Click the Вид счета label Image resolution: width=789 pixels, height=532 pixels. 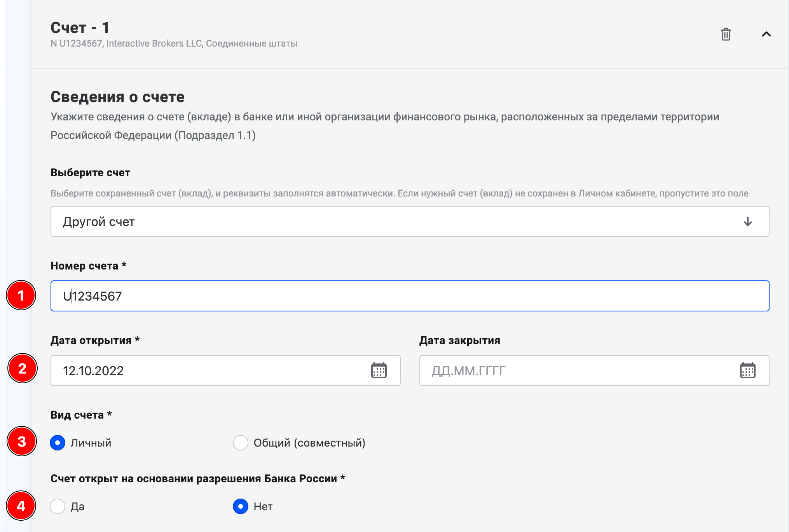(81, 415)
